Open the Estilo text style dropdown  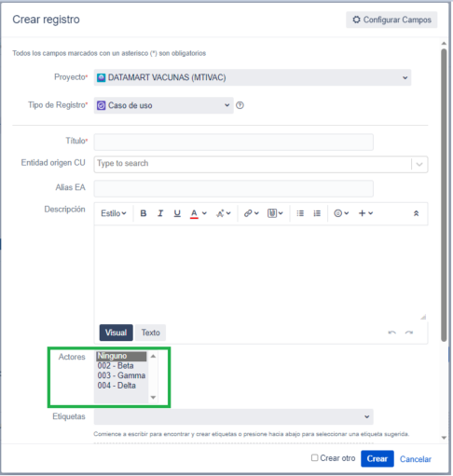point(114,213)
